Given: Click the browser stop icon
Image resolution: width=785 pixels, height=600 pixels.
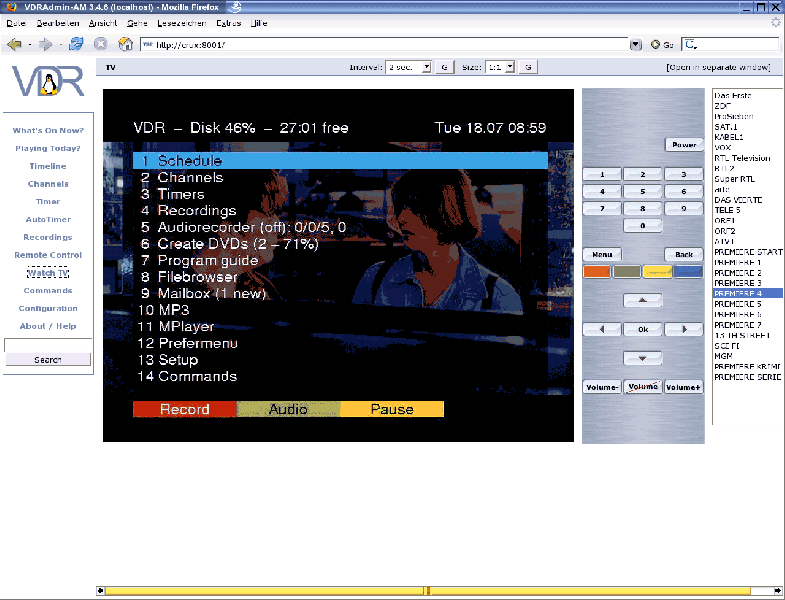Looking at the screenshot, I should pos(100,44).
